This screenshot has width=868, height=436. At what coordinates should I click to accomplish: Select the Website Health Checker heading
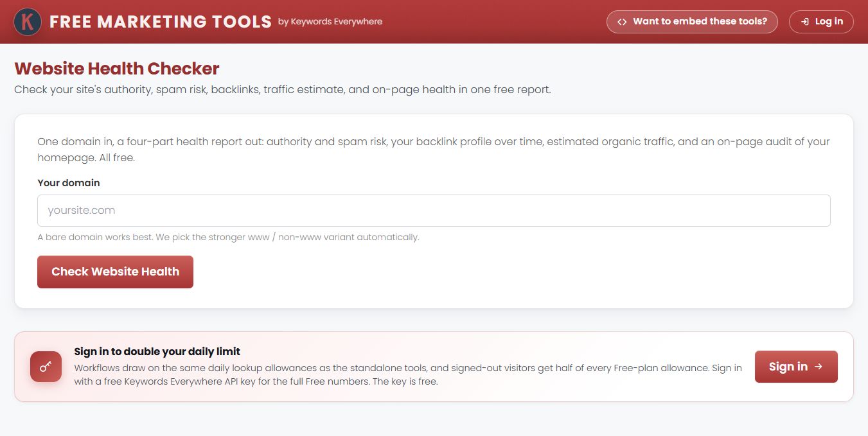tap(117, 69)
